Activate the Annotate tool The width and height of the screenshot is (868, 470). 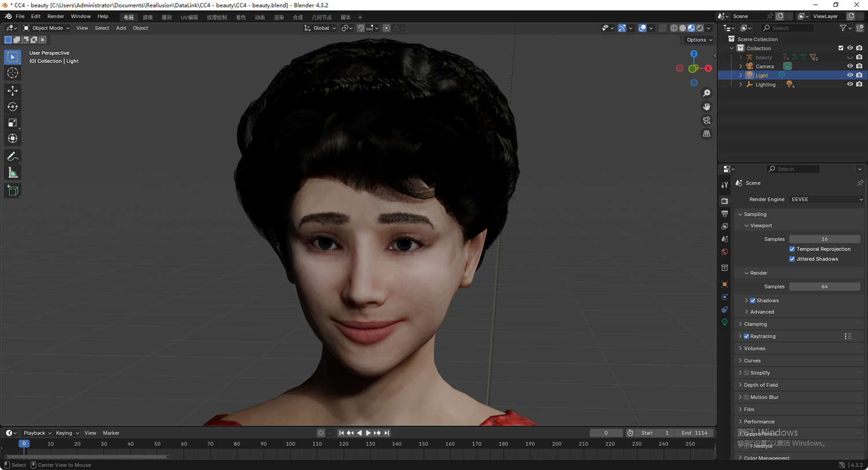tap(13, 157)
